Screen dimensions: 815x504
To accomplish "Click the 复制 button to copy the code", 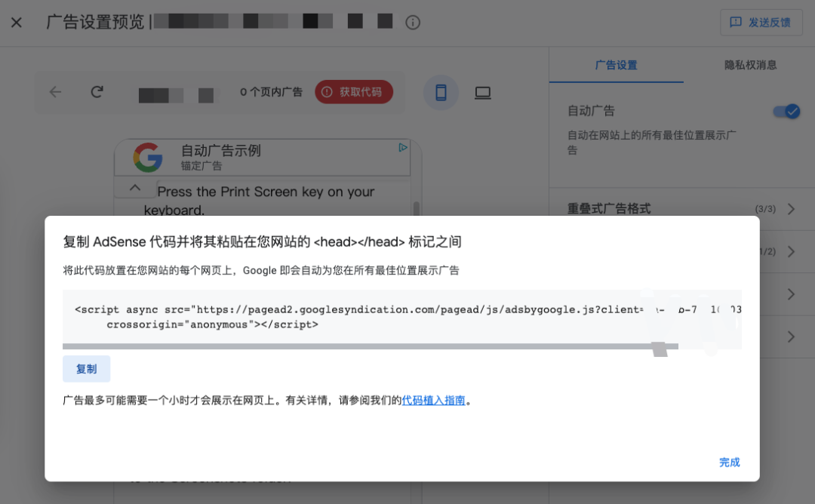I will 86,369.
